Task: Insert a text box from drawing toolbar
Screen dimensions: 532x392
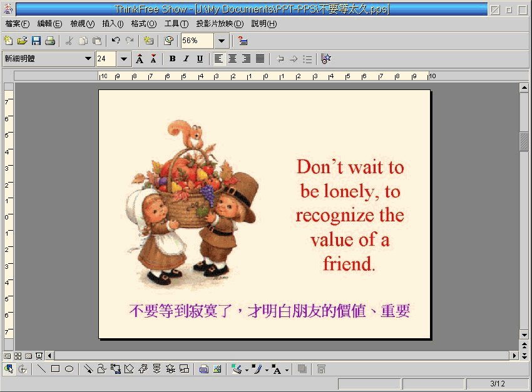Action: (203, 369)
